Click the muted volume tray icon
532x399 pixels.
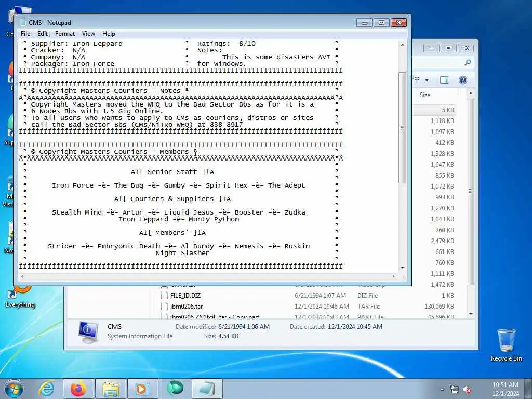point(467,390)
